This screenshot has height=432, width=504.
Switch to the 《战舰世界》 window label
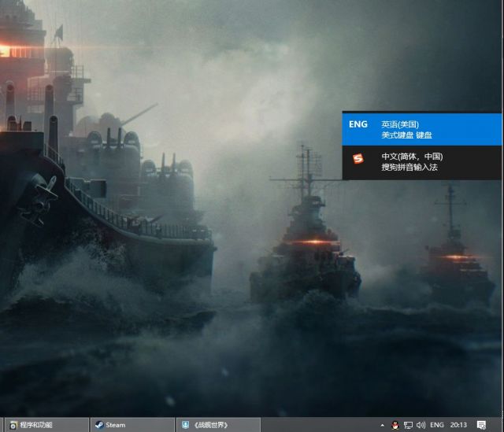tap(211, 425)
